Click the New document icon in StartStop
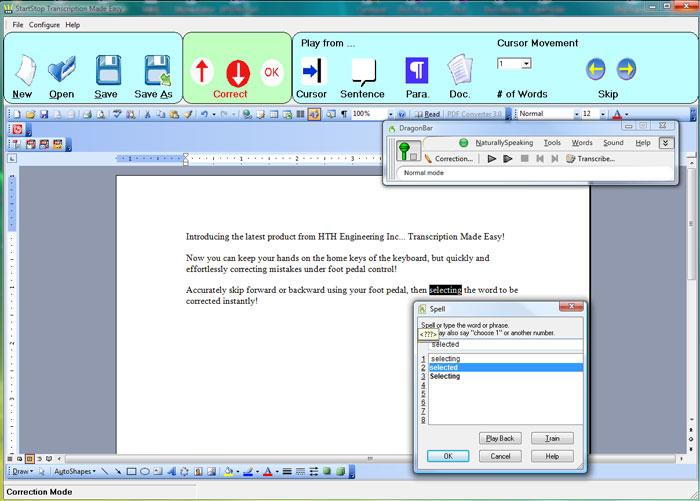This screenshot has width=700, height=501. (25, 70)
